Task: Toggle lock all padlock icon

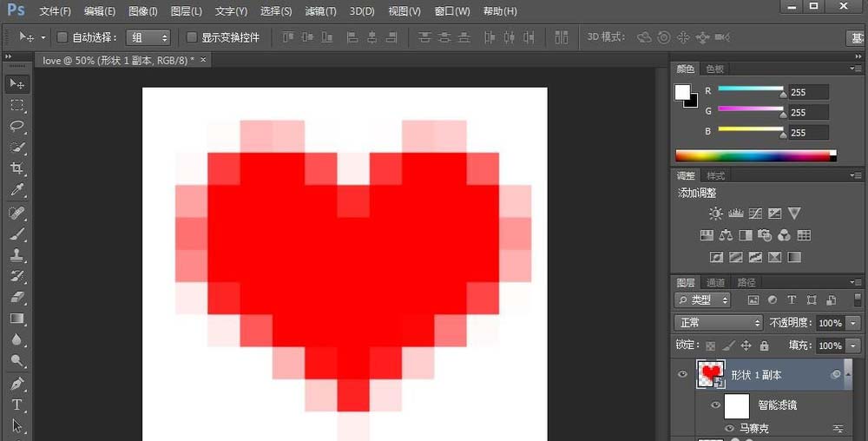Action: pyautogui.click(x=765, y=346)
